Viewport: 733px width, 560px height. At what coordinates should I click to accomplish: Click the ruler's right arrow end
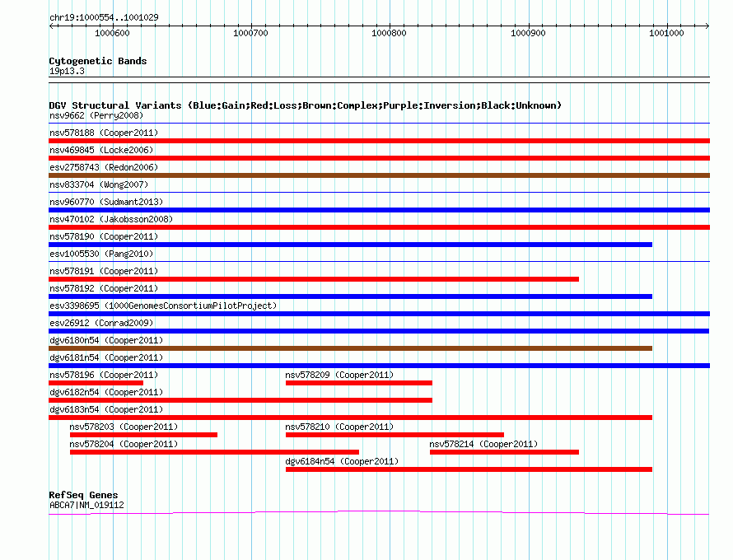click(x=707, y=26)
